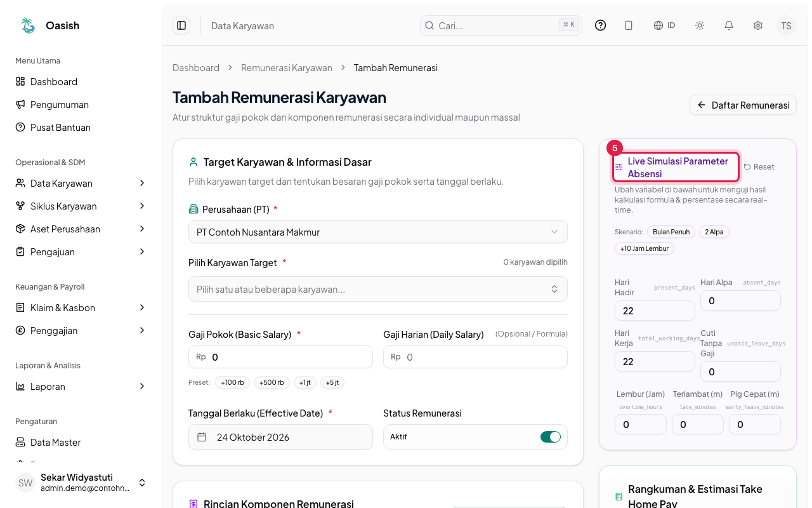Open the help question-mark icon in header

click(x=601, y=25)
